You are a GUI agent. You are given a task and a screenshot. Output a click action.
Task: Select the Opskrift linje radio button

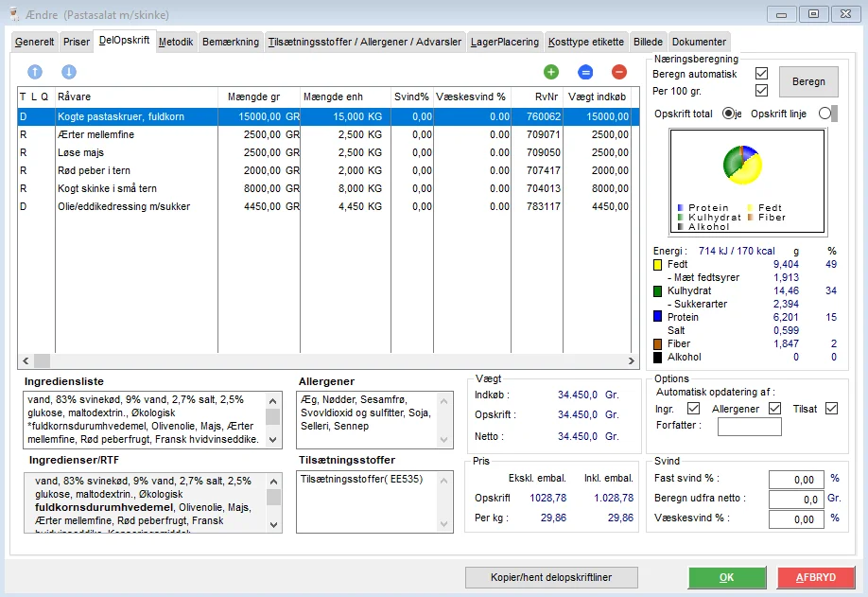pos(825,114)
